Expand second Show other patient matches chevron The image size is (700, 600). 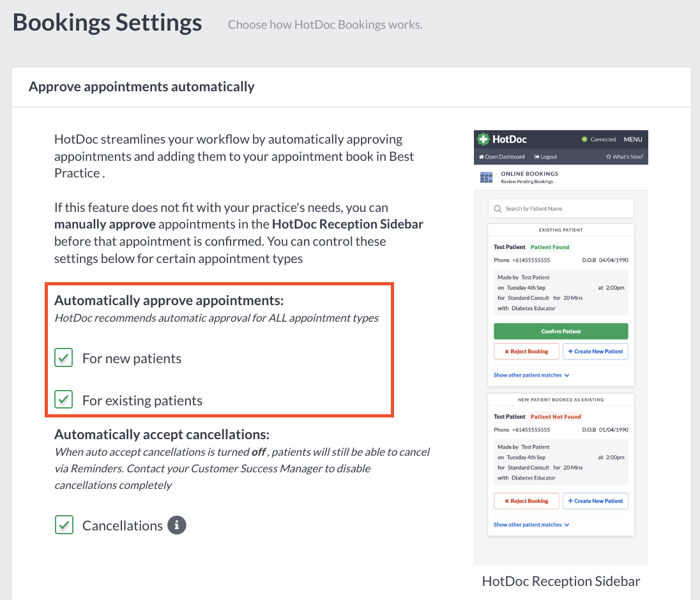[x=567, y=525]
